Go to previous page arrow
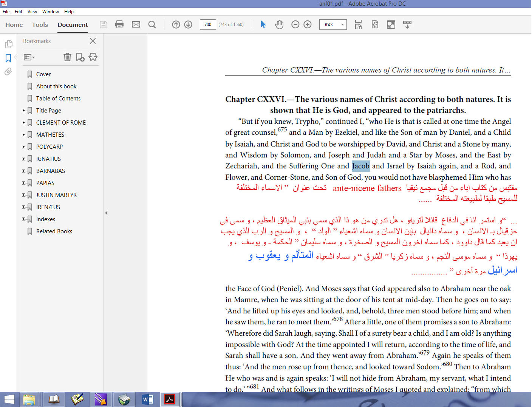Viewport: 532px width, 407px height. [176, 25]
